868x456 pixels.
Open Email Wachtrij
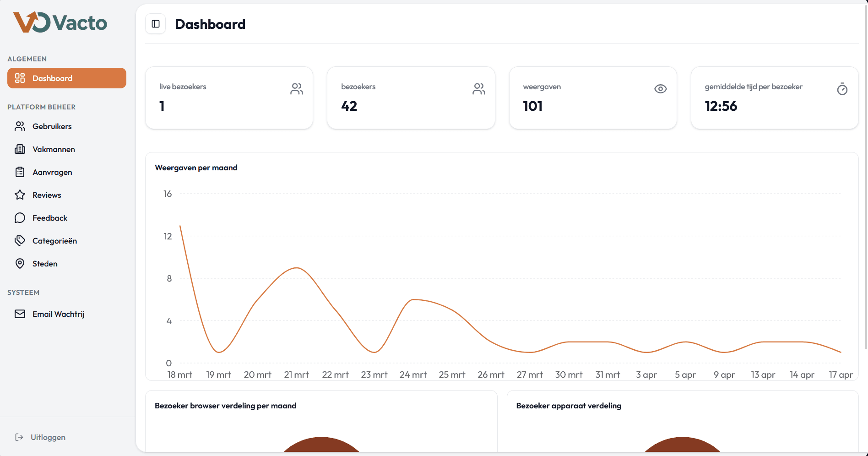(67, 314)
